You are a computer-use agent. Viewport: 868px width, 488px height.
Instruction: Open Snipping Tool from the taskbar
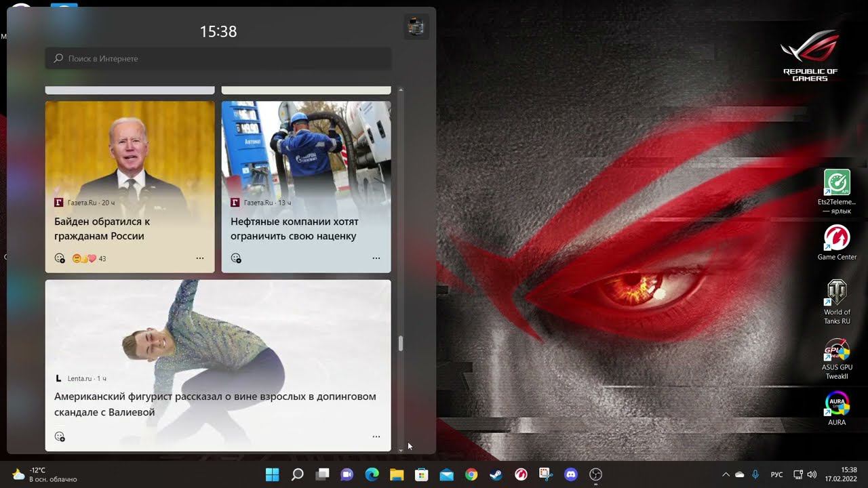pos(546,474)
